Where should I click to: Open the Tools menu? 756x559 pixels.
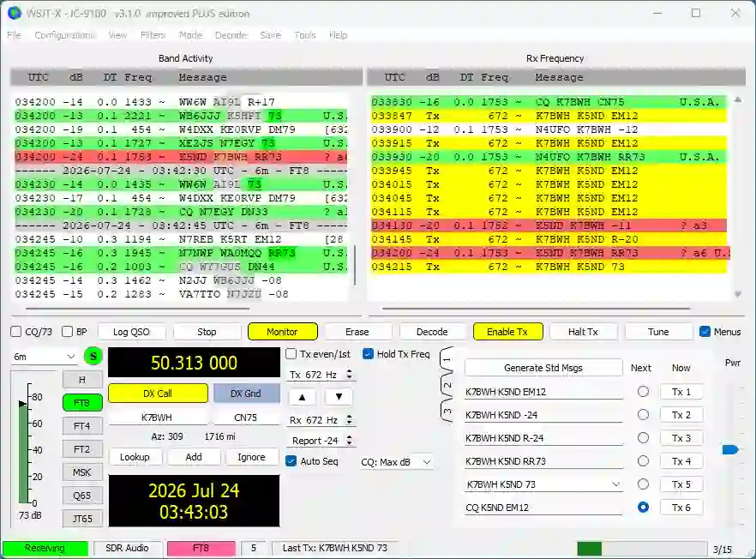click(x=305, y=35)
